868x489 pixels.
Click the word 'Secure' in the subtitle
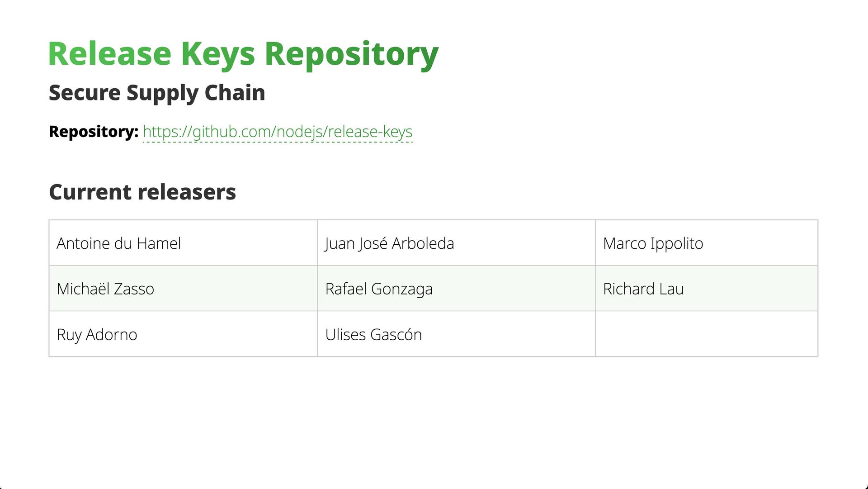(x=85, y=93)
